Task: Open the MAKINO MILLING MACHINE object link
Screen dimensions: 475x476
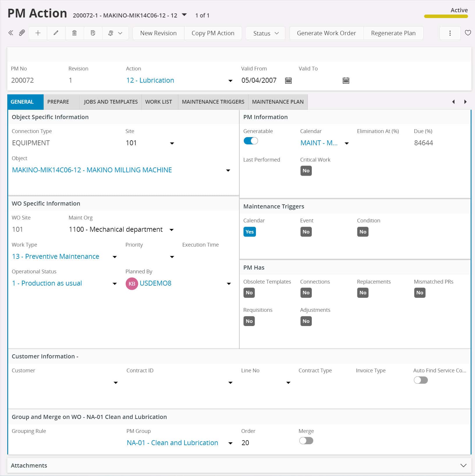Action: (92, 170)
